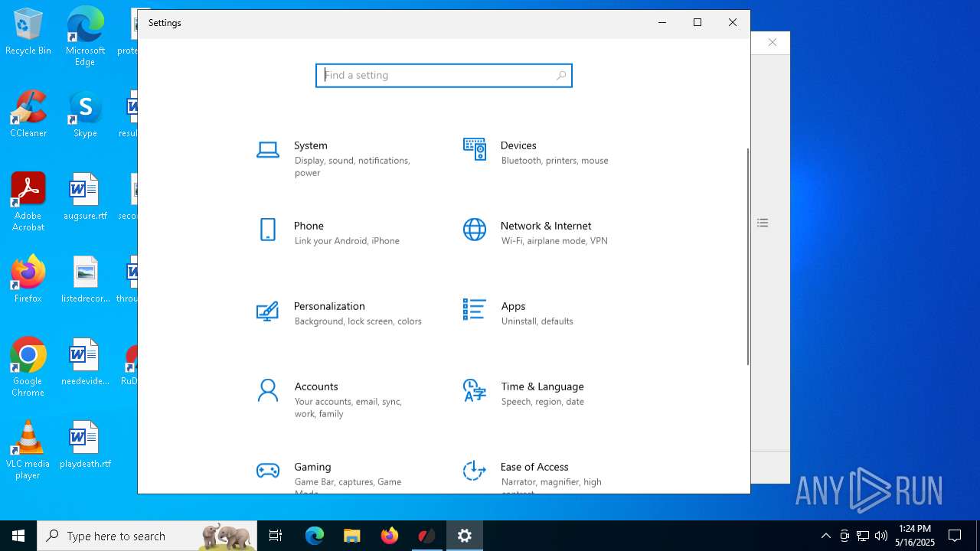Select the augsure.rtf document
The width and height of the screenshot is (980, 551).
[85, 197]
